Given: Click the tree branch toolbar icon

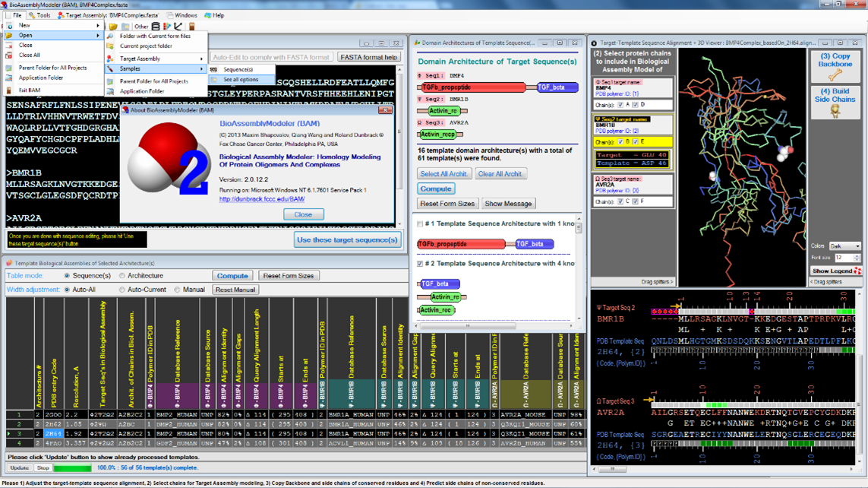Looking at the screenshot, I should (x=178, y=26).
